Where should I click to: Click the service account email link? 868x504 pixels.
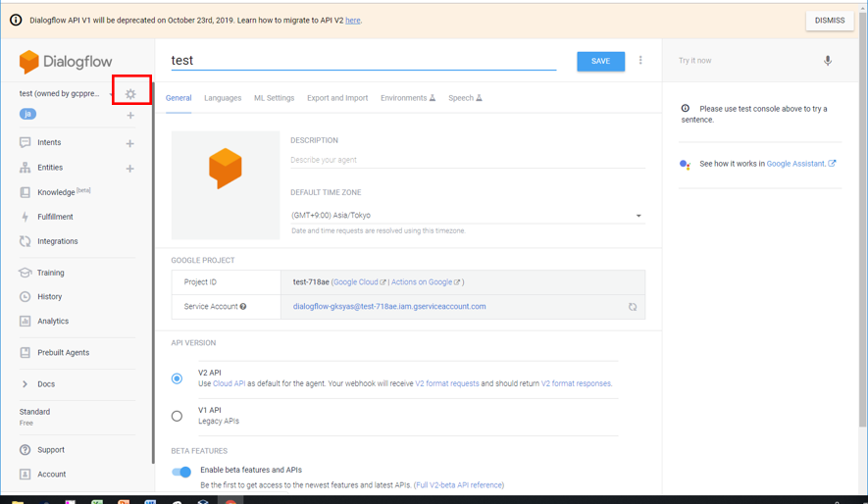point(389,307)
